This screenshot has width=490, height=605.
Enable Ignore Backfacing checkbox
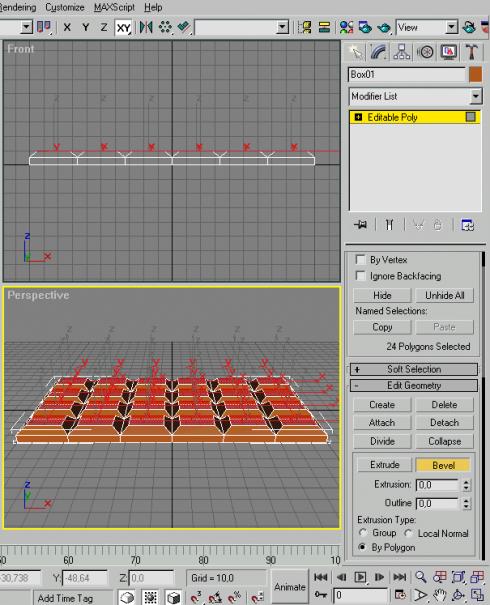click(360, 275)
